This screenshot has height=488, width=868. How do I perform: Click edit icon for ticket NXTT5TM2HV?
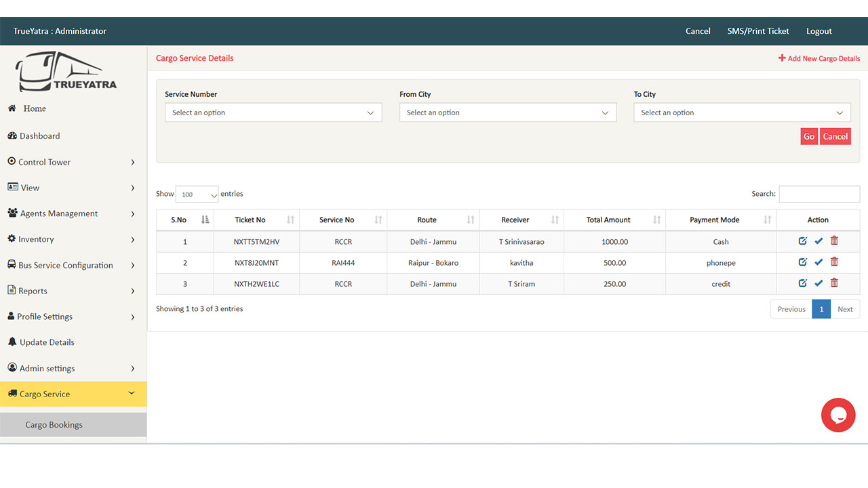pyautogui.click(x=803, y=241)
